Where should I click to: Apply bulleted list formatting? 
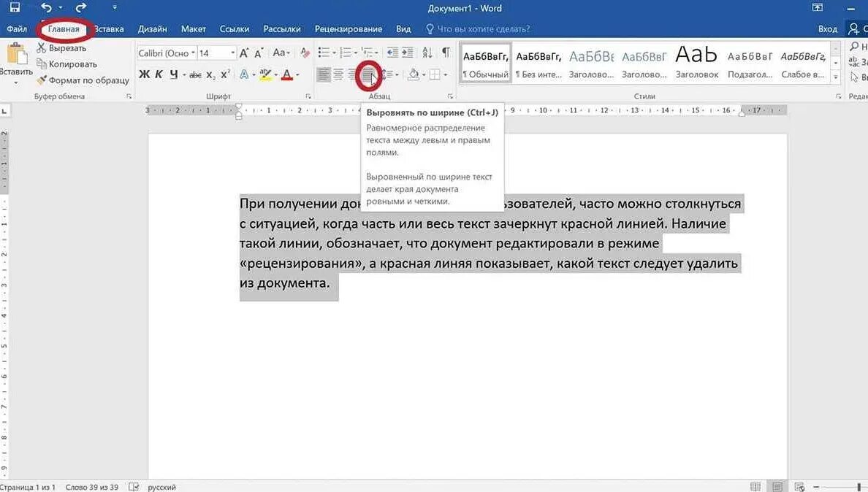coord(324,53)
